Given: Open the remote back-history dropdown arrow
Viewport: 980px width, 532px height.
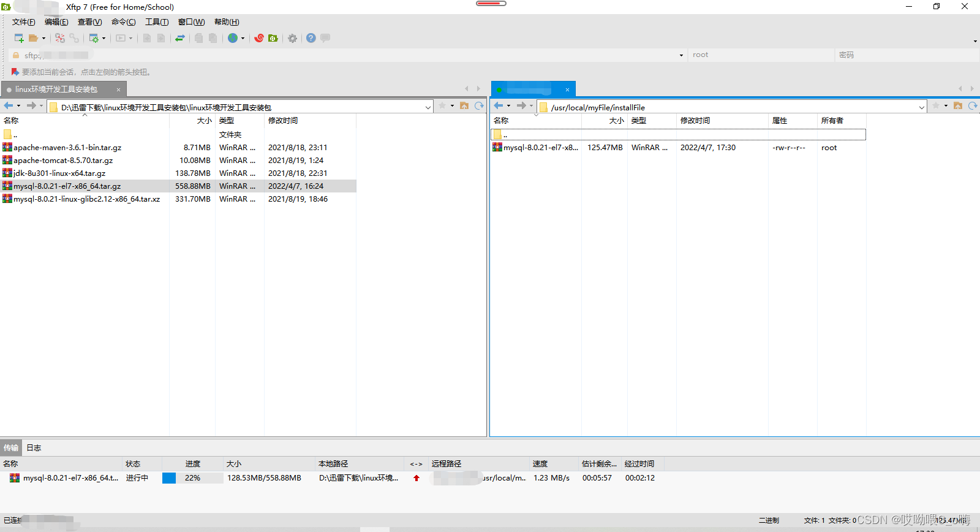Looking at the screenshot, I should click(508, 105).
